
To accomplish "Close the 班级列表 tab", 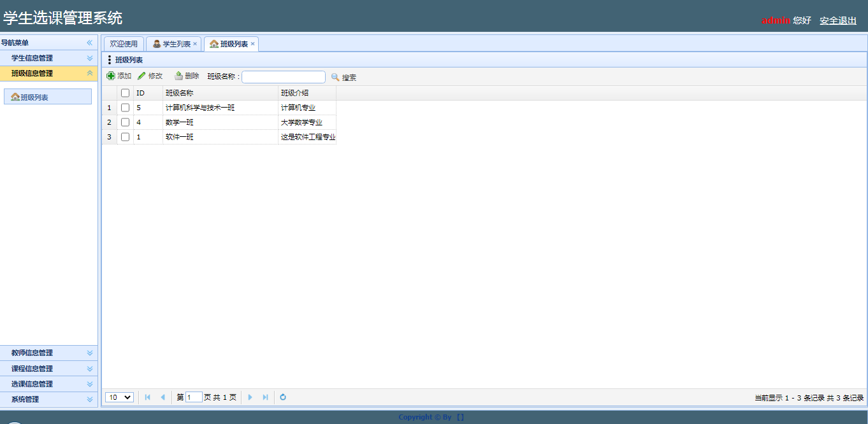I will [252, 44].
